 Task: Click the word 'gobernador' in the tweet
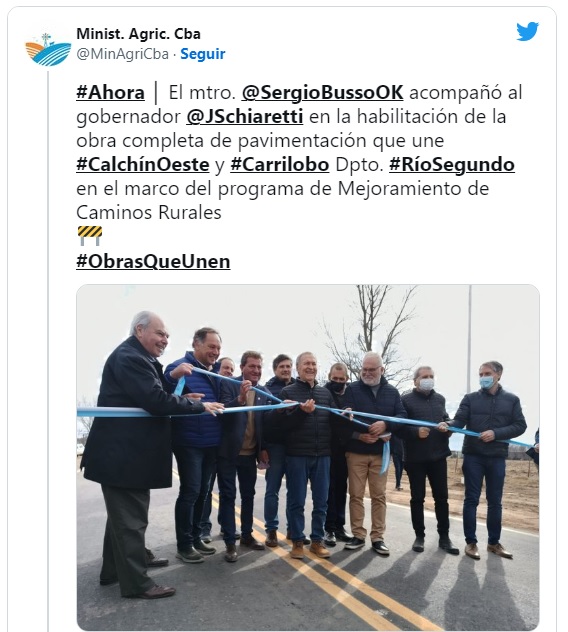pos(128,117)
